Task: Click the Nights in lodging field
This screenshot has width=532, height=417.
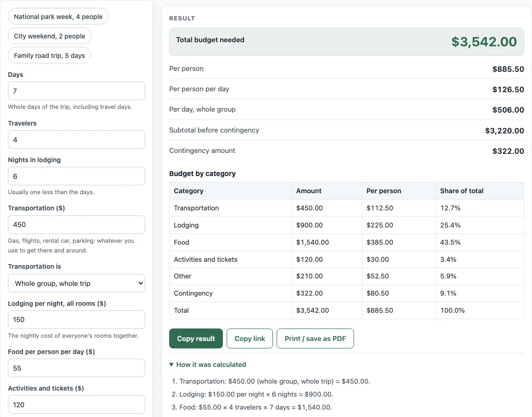Action: click(x=76, y=176)
